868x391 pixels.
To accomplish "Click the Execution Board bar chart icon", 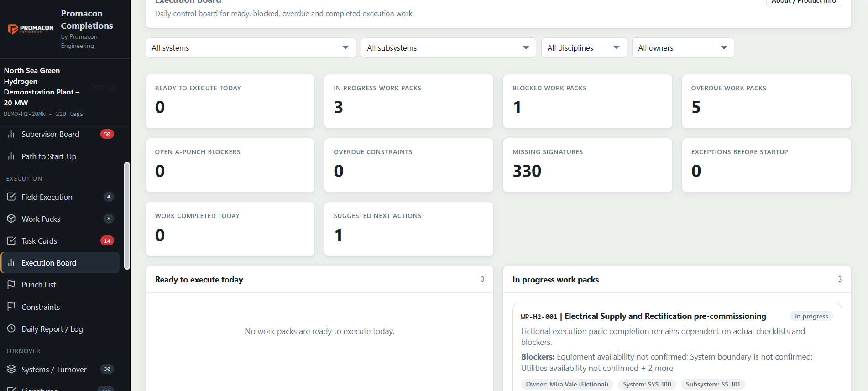I will pyautogui.click(x=11, y=263).
